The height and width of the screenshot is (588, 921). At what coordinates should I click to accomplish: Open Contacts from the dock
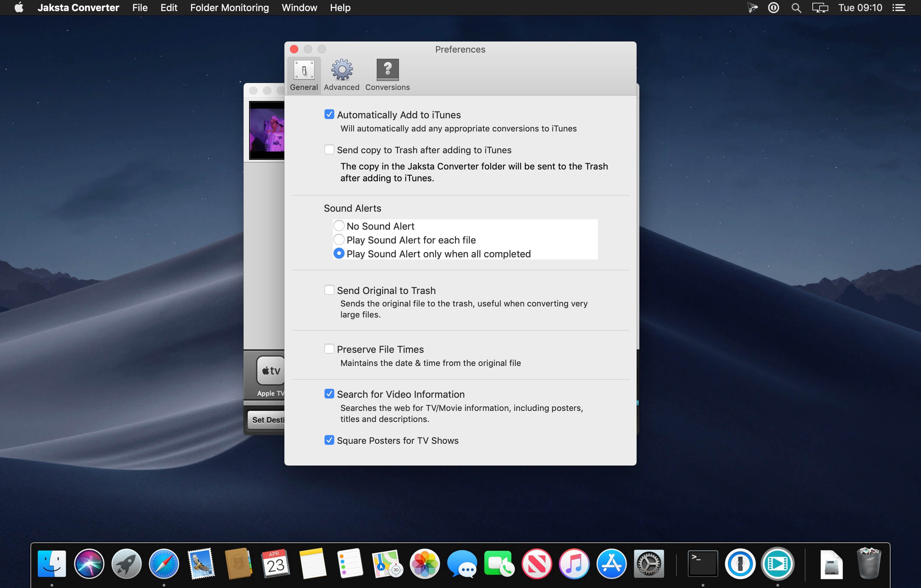pos(238,563)
